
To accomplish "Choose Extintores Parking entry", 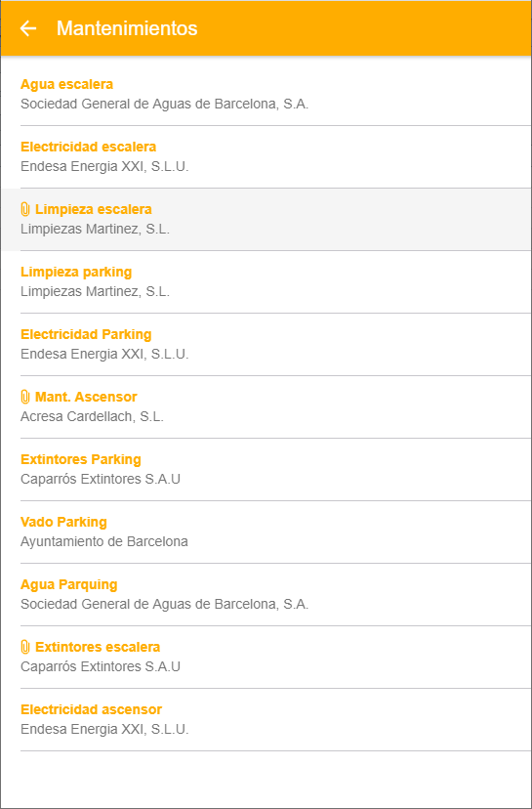I will tap(266, 470).
